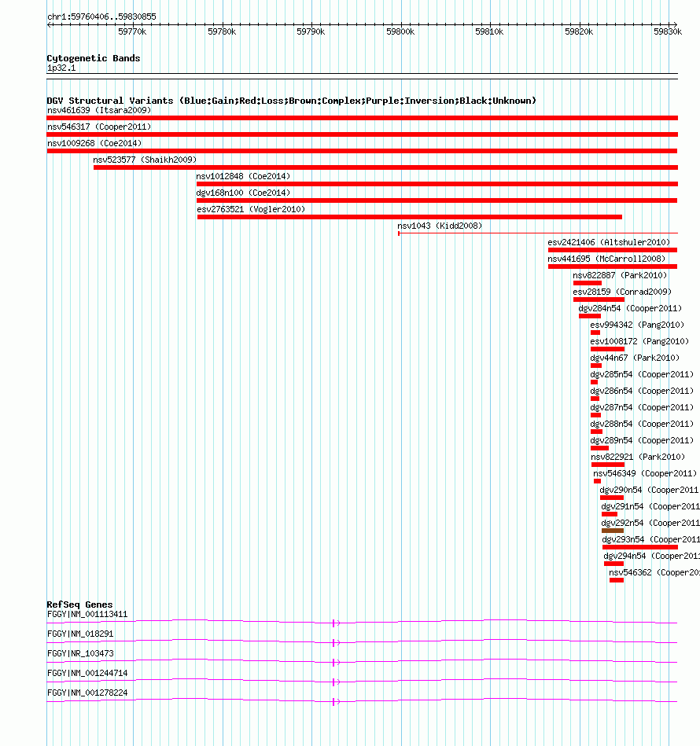Select the nsv1012848 (Coe2014) label
The width and height of the screenshot is (700, 746).
[243, 177]
